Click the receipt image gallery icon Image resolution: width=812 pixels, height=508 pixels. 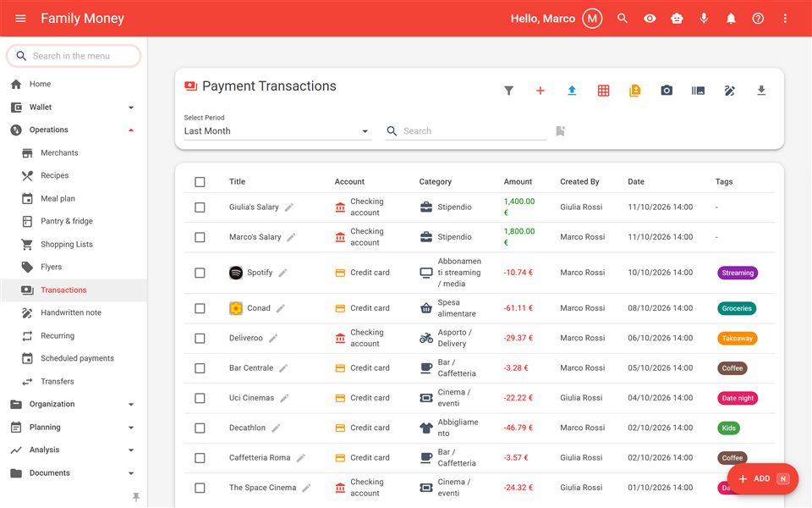(698, 91)
